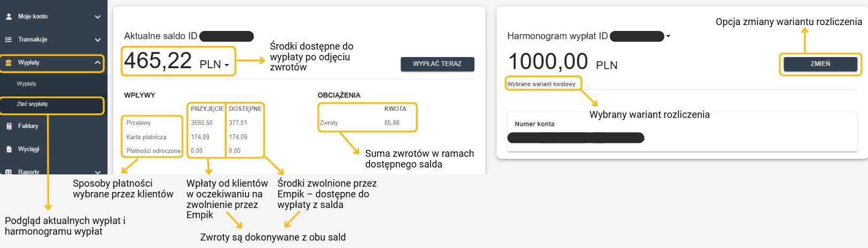Screen dimensions: 868x248
Task: Go to Wyciągi in the sidebar
Action: pyautogui.click(x=29, y=149)
